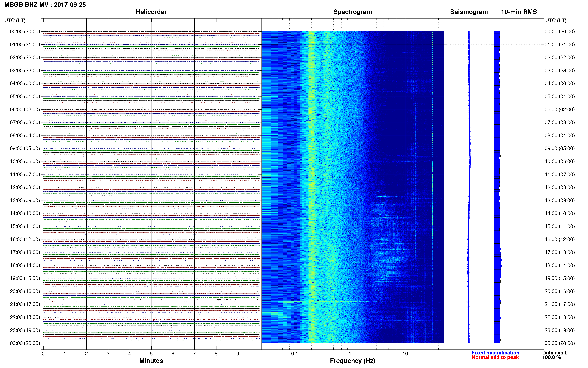This screenshot has width=588, height=368.
Task: Select "01:00 (21:00)" on the left time axis
Action: tap(25, 45)
